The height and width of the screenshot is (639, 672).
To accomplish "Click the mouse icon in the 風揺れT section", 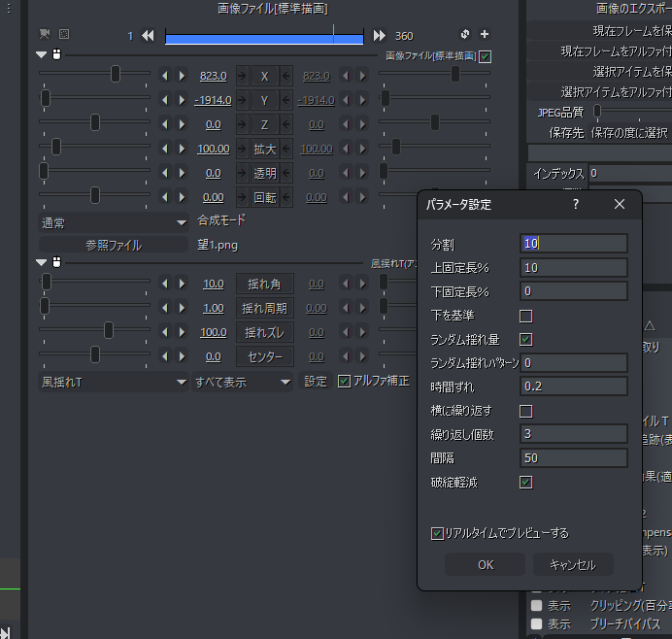I will 56,262.
